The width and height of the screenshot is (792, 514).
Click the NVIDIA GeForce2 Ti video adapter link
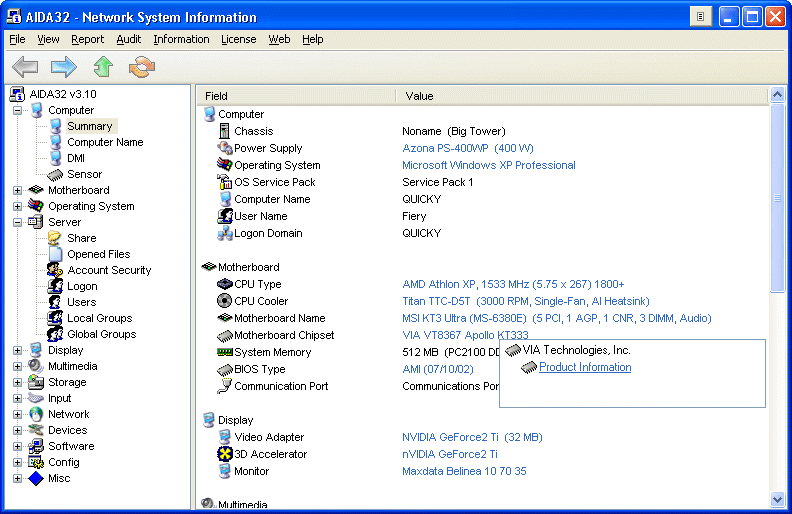click(472, 437)
